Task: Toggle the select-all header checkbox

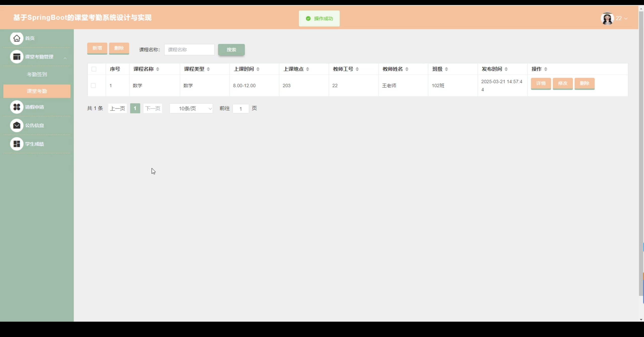Action: point(94,69)
